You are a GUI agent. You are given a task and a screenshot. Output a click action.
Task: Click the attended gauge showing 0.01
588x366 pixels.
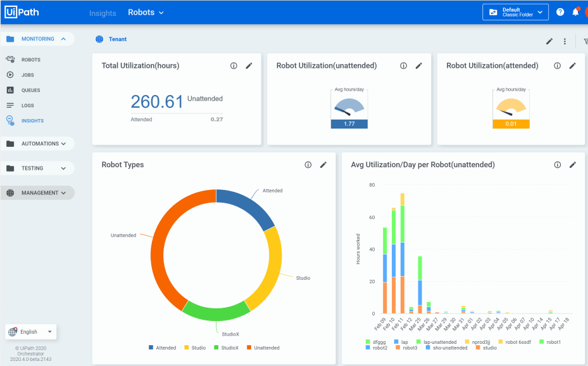[511, 109]
